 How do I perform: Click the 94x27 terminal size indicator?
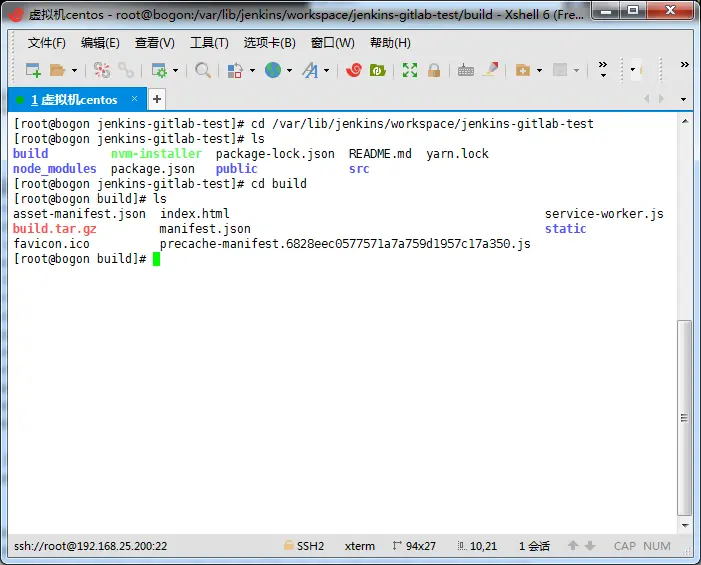coord(414,546)
